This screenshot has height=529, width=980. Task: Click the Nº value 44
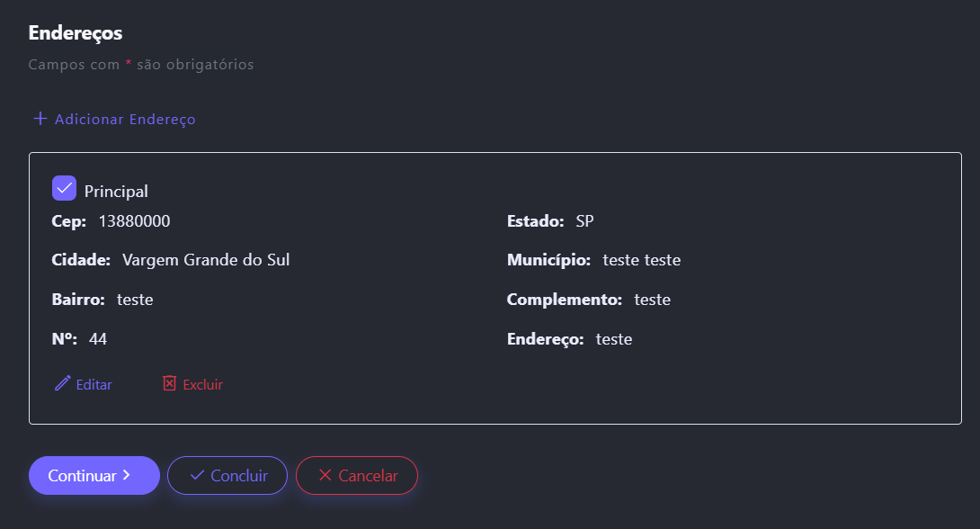(x=98, y=339)
